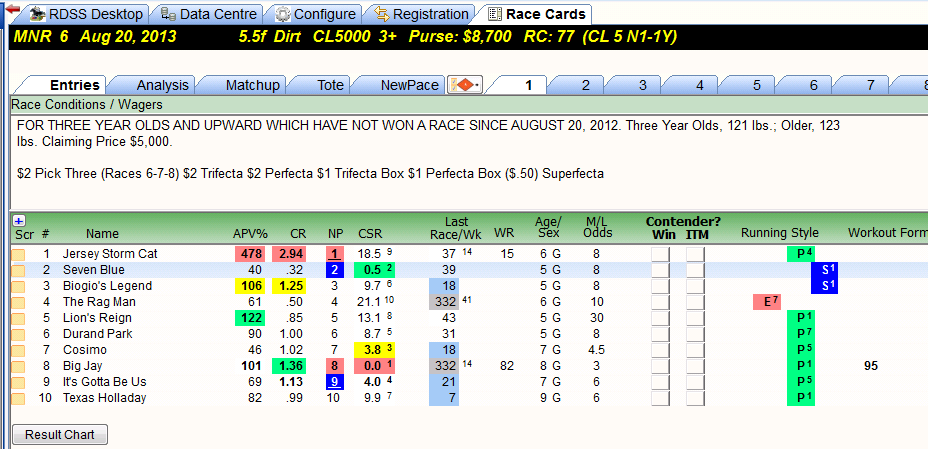Sort by the M/L Odds column header
The height and width of the screenshot is (449, 928).
598,228
